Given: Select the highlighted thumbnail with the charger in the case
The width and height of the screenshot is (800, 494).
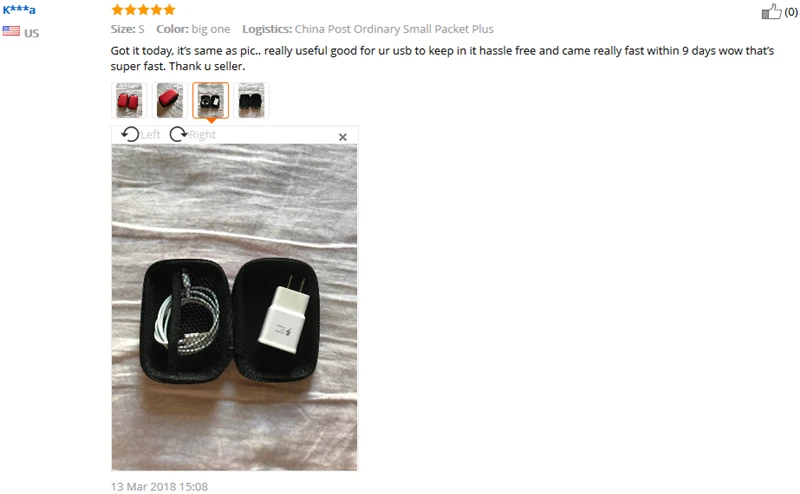Looking at the screenshot, I should (x=211, y=101).
